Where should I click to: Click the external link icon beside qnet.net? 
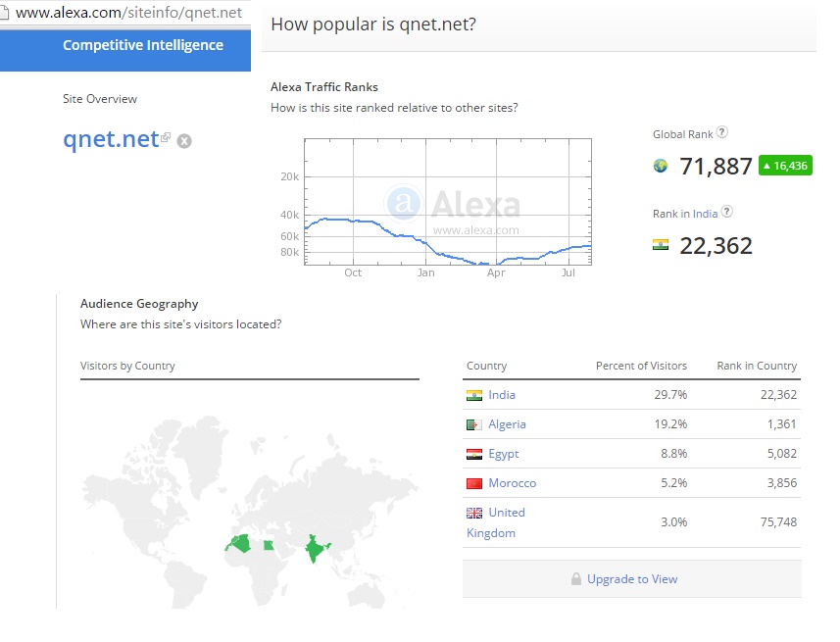(166, 138)
